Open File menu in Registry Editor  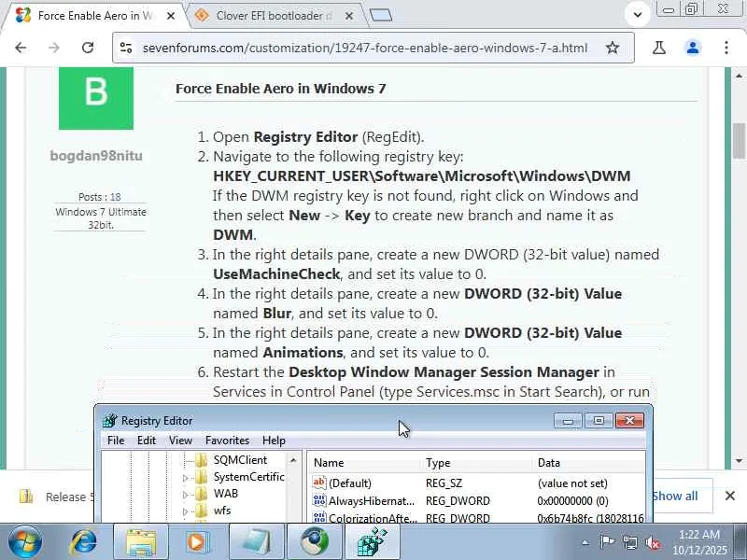[x=116, y=441]
